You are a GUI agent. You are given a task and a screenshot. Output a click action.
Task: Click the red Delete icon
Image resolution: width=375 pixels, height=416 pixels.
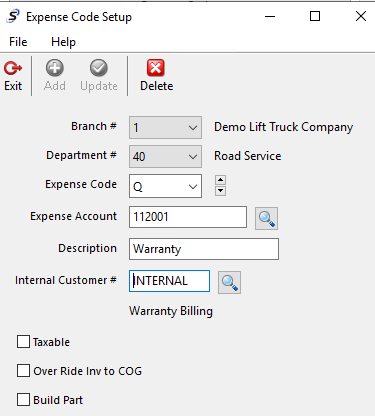(x=156, y=68)
